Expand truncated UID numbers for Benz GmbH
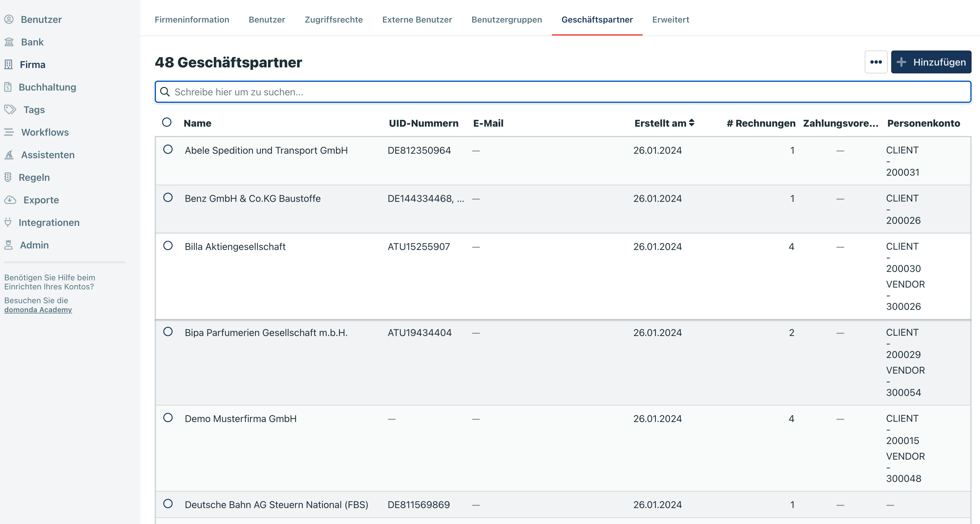Image resolution: width=980 pixels, height=524 pixels. (460, 199)
